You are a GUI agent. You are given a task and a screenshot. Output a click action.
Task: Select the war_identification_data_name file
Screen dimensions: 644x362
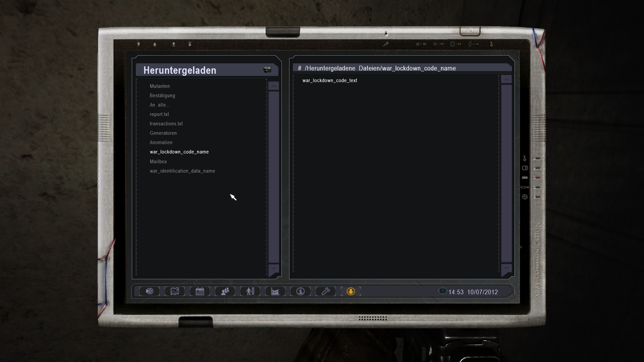(182, 171)
